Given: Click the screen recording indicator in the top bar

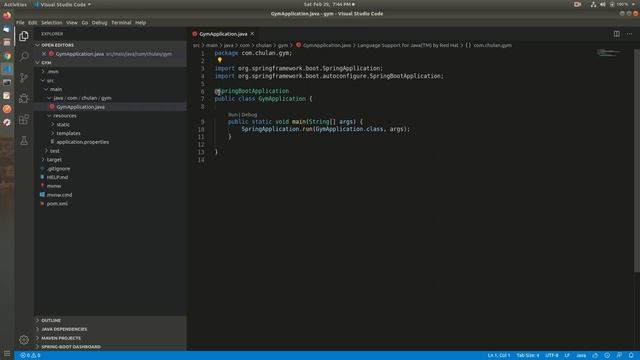Looking at the screenshot, I should pos(577,4).
